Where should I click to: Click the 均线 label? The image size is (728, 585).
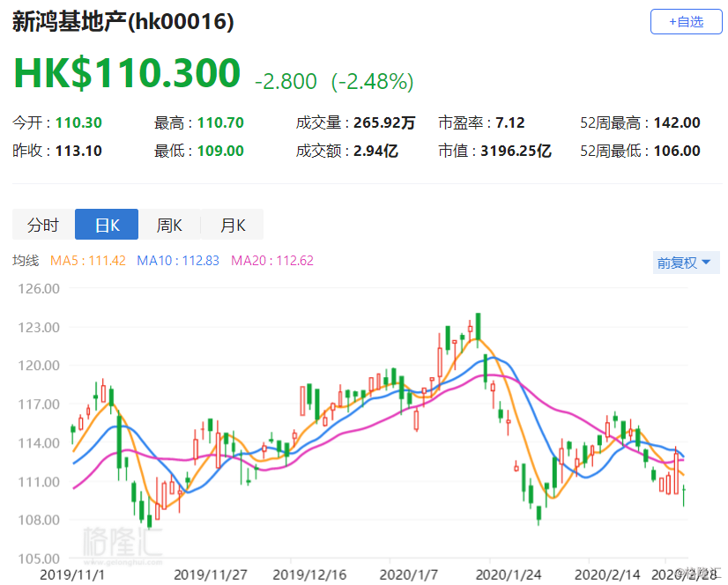(x=26, y=261)
